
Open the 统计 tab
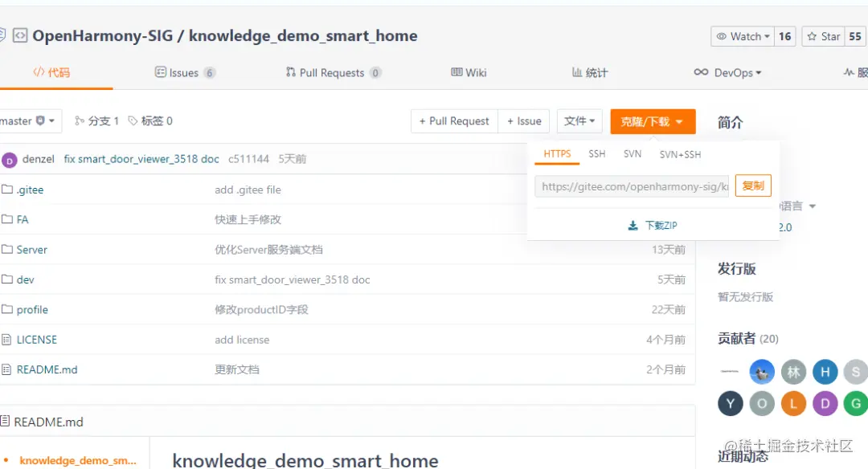tap(590, 72)
